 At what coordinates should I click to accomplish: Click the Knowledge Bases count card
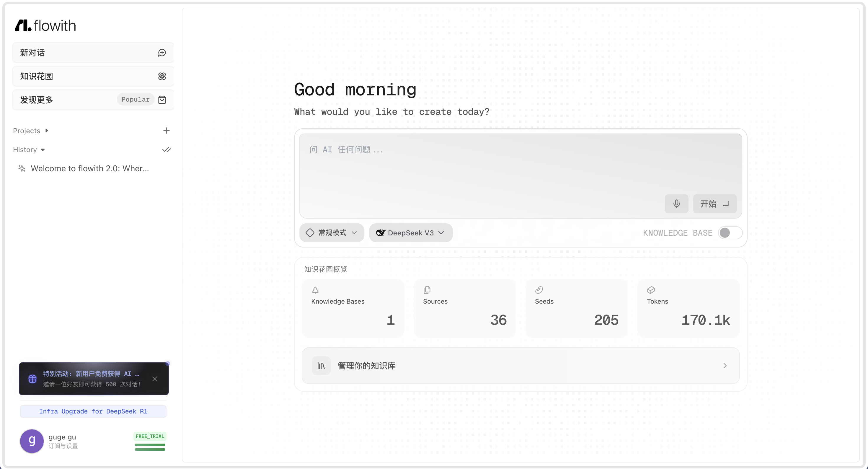(x=353, y=308)
